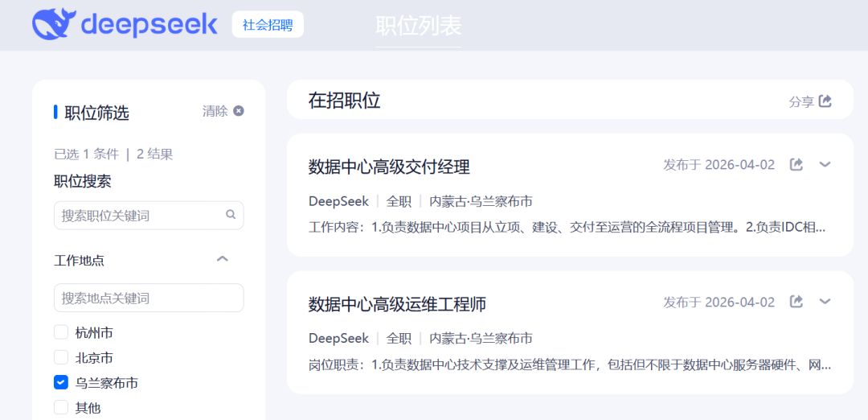Click the magnifier icon in job search
Screen dimensions: 868x420
(x=231, y=215)
